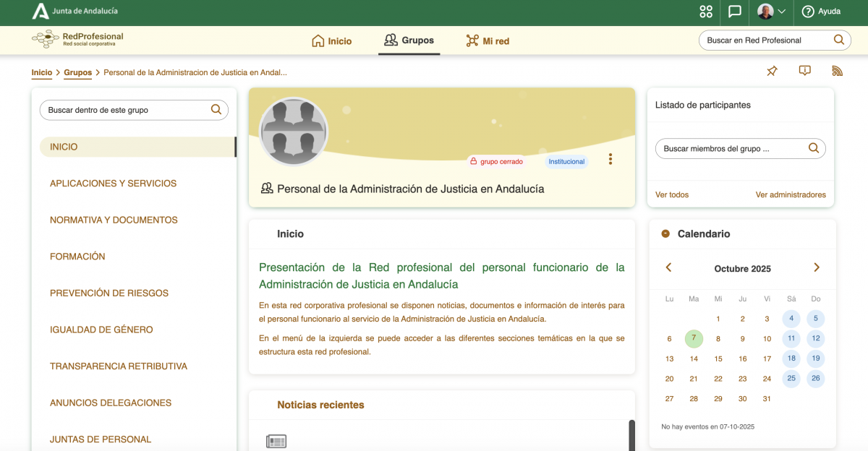Go to next month in calendar
Viewport: 868px width, 451px height.
click(817, 267)
